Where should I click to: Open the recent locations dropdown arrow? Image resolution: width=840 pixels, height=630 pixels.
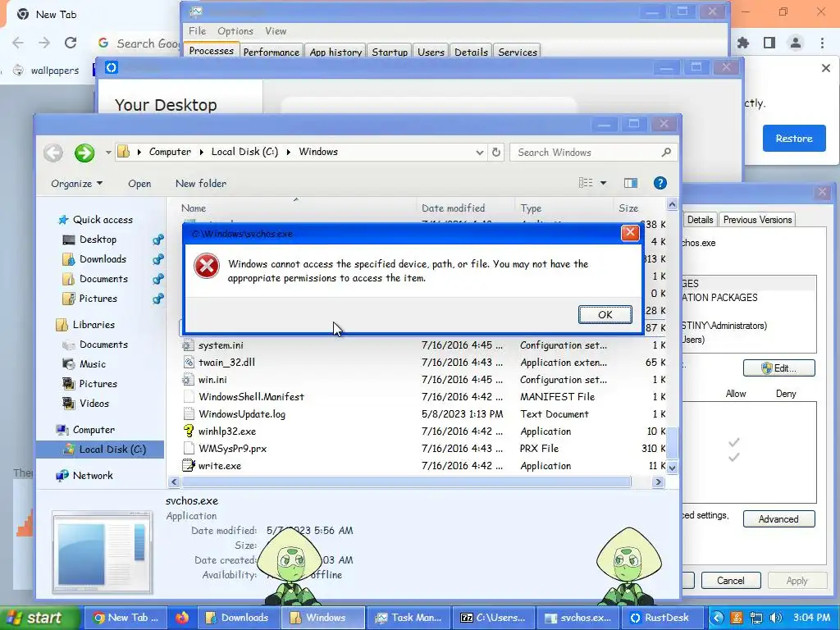click(108, 153)
